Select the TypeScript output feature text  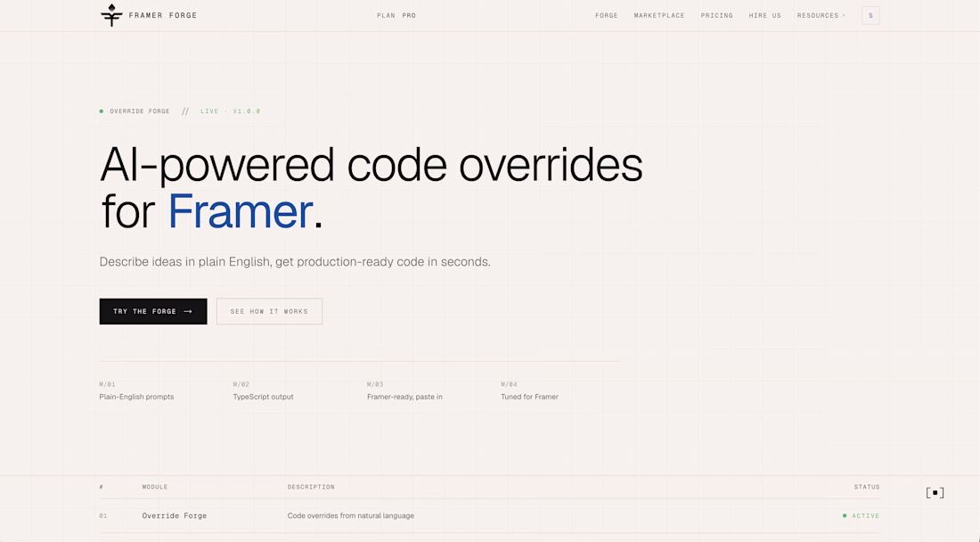tap(263, 397)
